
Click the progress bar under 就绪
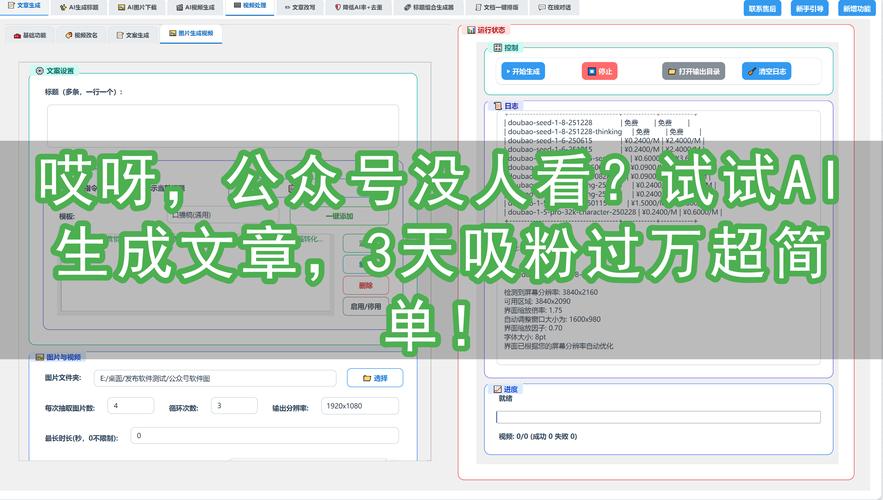point(658,417)
